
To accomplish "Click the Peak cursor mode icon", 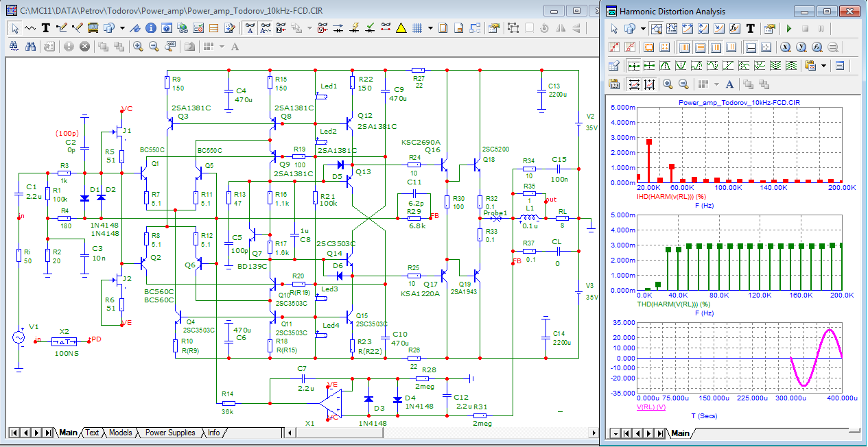I will coord(665,66).
